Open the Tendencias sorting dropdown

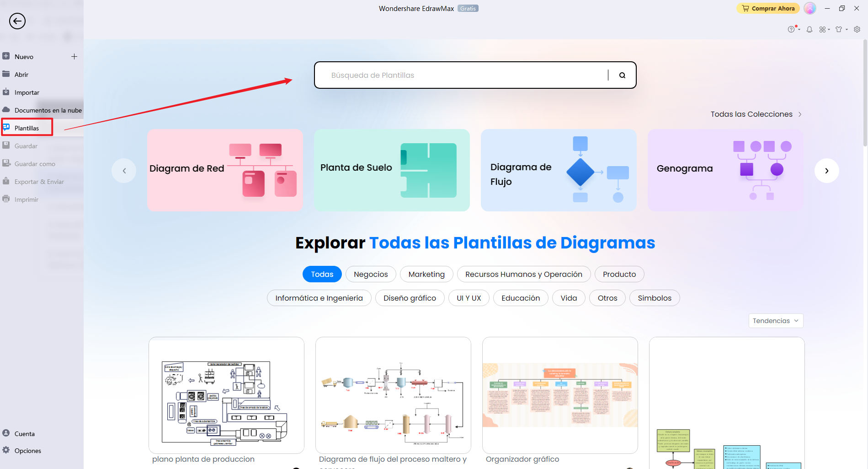[775, 321]
